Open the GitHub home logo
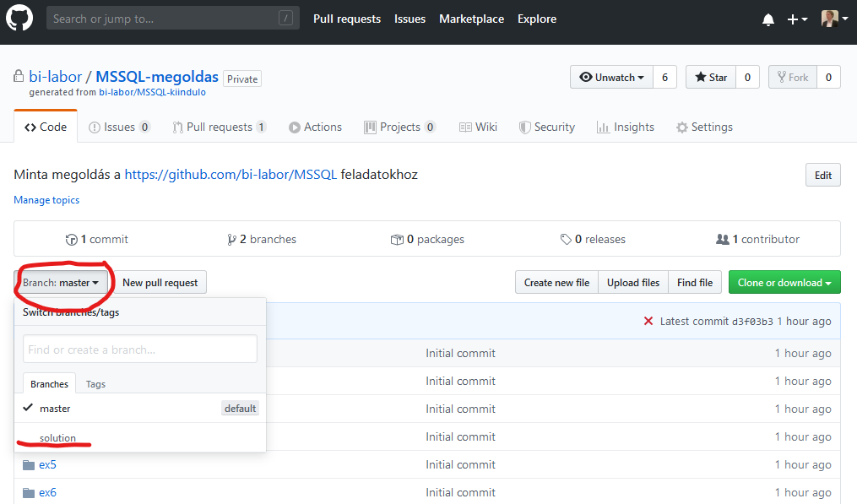857x504 pixels. [19, 18]
